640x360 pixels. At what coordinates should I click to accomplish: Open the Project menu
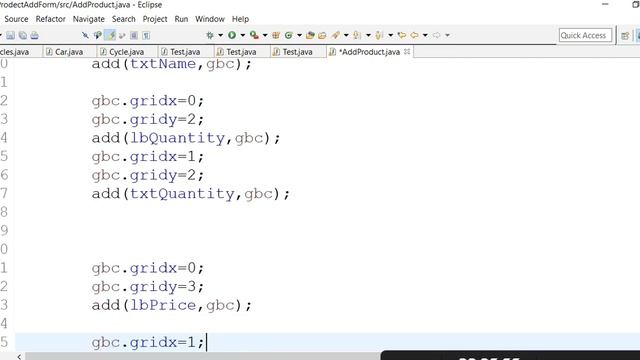155,19
